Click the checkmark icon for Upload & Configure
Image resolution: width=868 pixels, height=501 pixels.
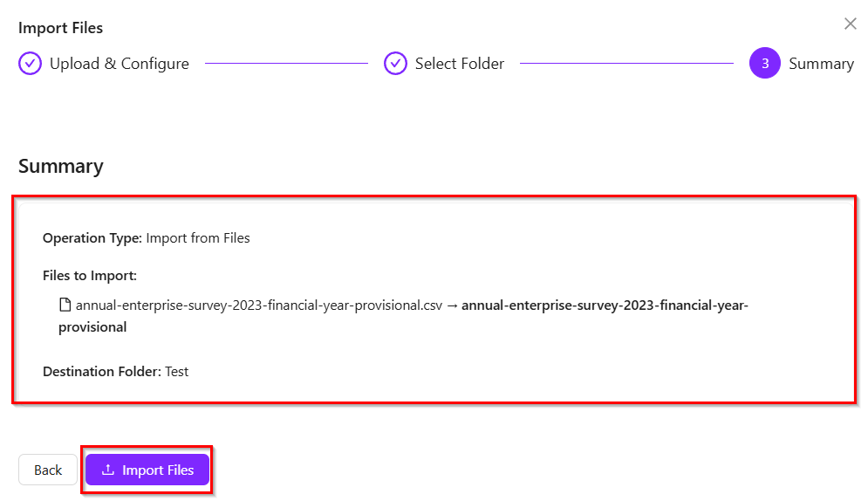pos(30,64)
